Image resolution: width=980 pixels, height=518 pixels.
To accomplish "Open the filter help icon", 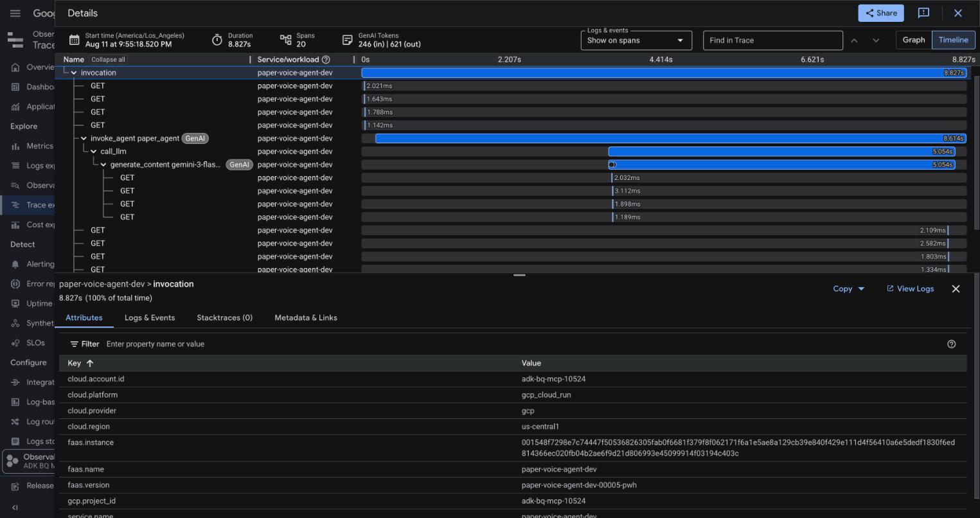I will click(x=952, y=344).
